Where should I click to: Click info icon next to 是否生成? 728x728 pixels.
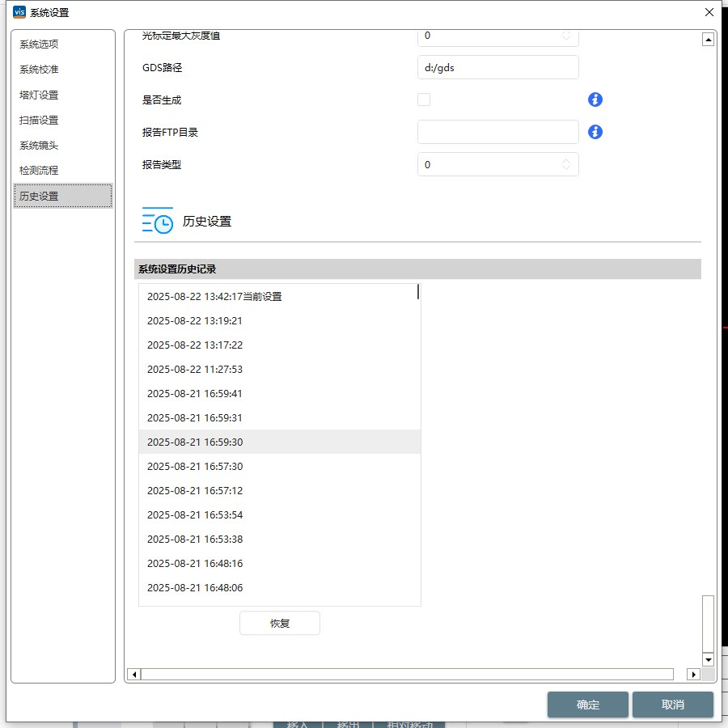(595, 99)
